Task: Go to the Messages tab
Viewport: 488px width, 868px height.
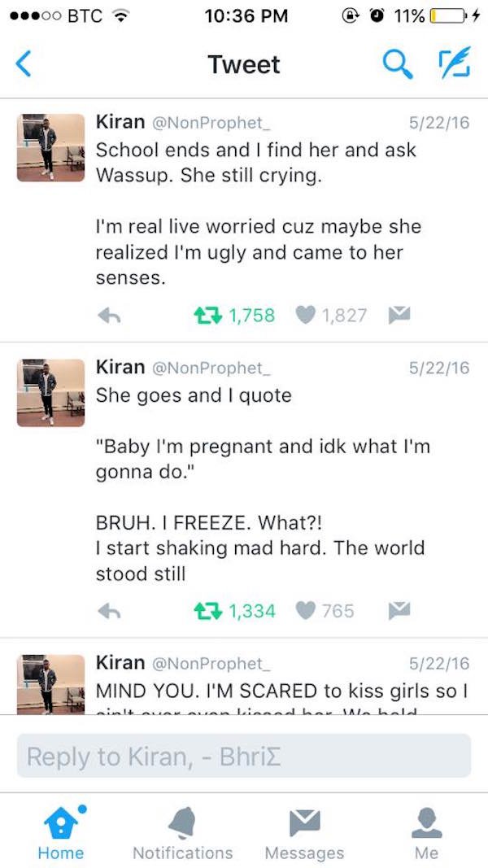Action: [x=305, y=832]
